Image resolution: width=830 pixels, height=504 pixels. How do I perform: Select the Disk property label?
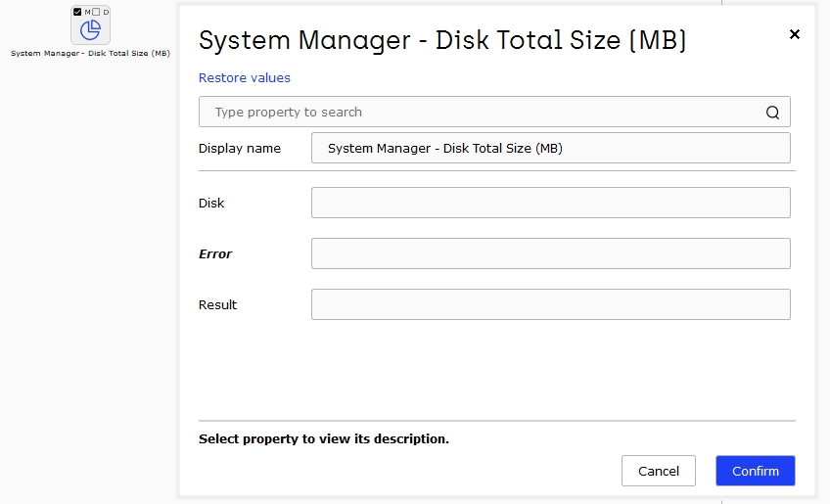coord(211,203)
